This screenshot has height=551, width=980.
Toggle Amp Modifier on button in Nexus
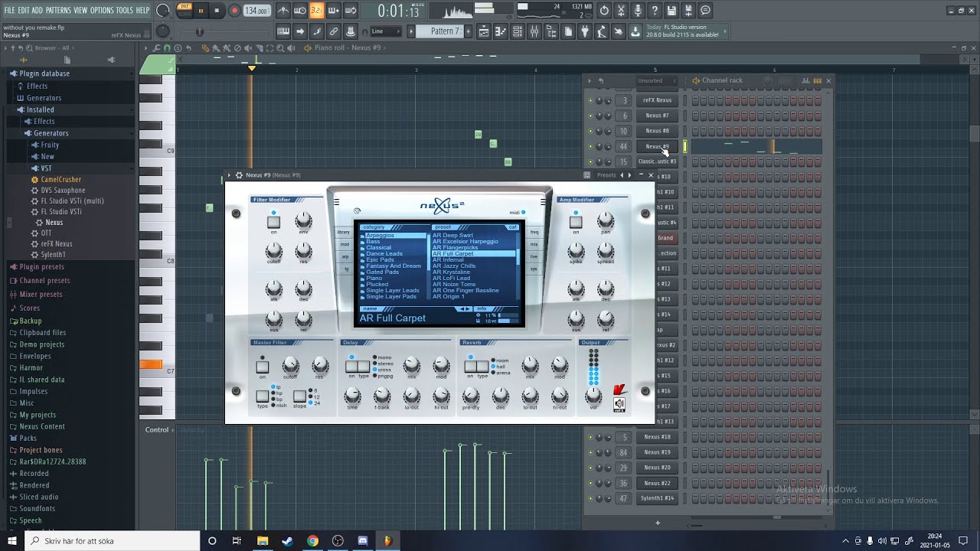point(576,222)
